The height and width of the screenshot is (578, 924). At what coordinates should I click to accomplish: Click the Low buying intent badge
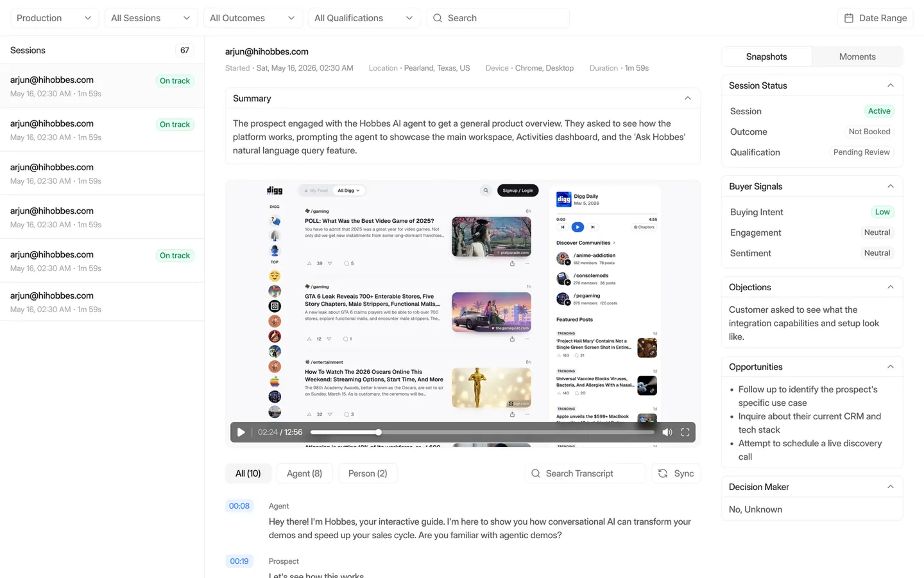(x=882, y=212)
